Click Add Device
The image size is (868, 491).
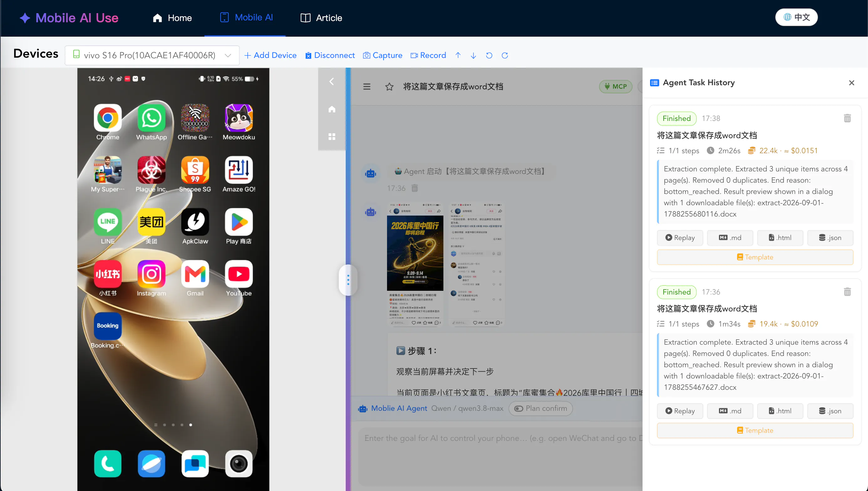(x=270, y=55)
